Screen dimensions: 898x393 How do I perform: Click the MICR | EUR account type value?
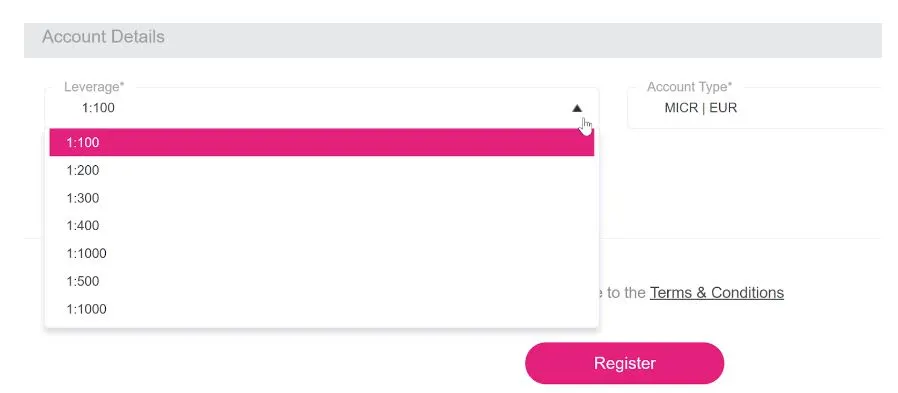[700, 108]
